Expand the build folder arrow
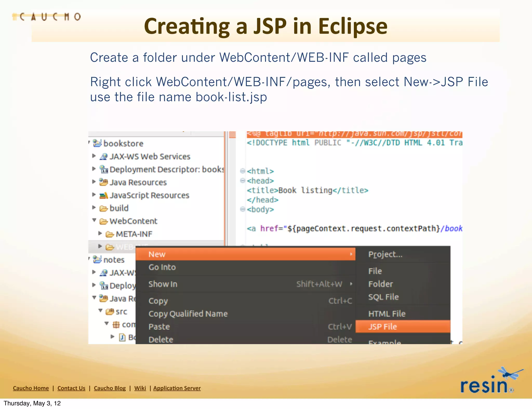The width and height of the screenshot is (532, 409). [94, 207]
